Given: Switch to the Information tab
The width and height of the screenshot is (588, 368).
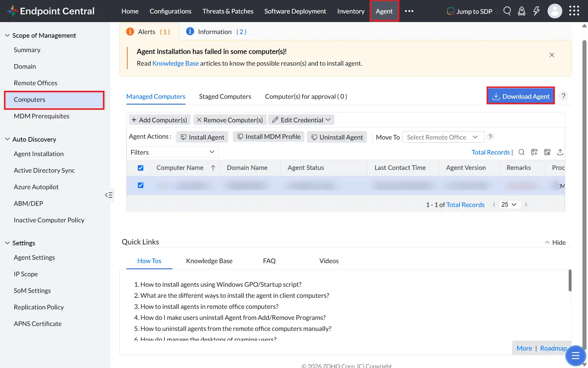Looking at the screenshot, I should 217,32.
